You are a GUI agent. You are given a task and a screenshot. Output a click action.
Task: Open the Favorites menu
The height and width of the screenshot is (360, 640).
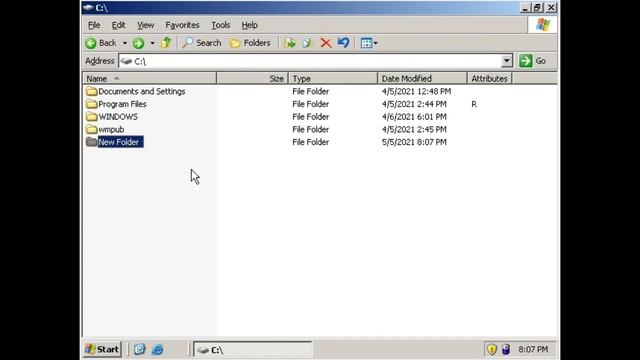(x=182, y=25)
